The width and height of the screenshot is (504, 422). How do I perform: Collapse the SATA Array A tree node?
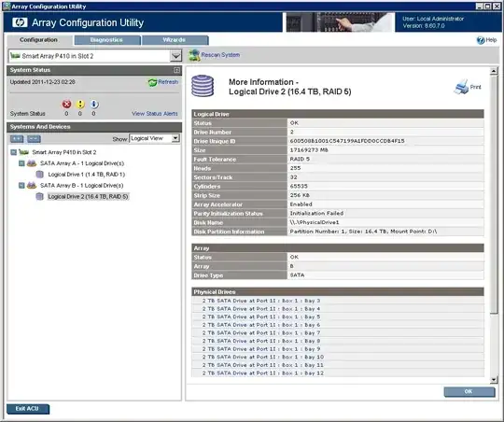(21, 163)
